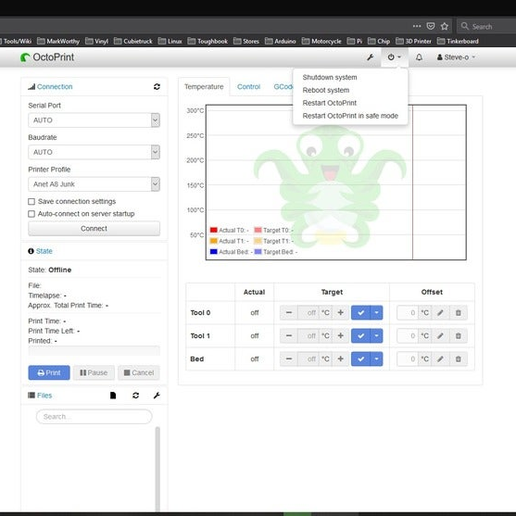Open the notifications bell icon
Image resolution: width=516 pixels, height=516 pixels.
click(419, 57)
